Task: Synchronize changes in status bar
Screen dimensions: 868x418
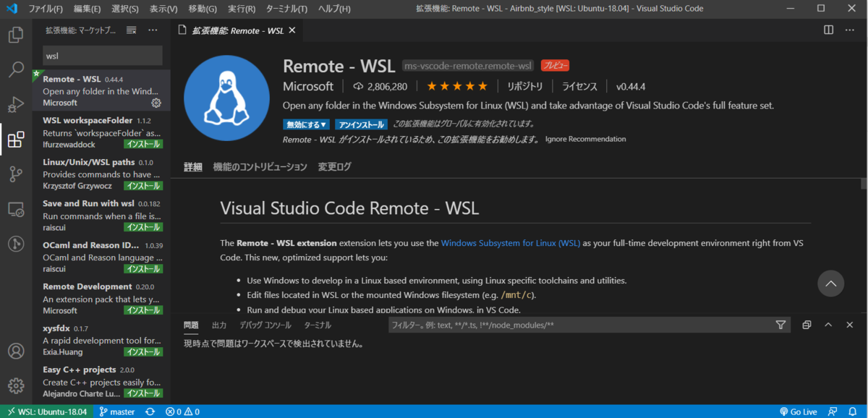Action: [150, 411]
